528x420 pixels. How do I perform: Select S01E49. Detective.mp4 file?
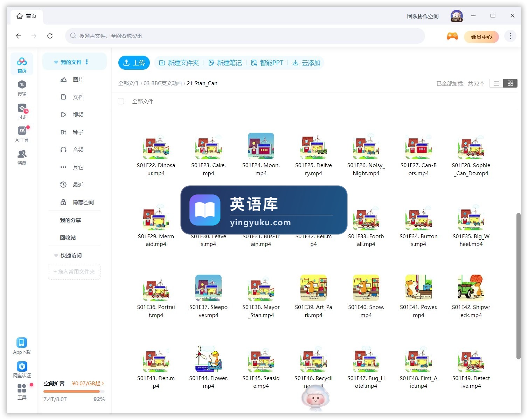[471, 368]
